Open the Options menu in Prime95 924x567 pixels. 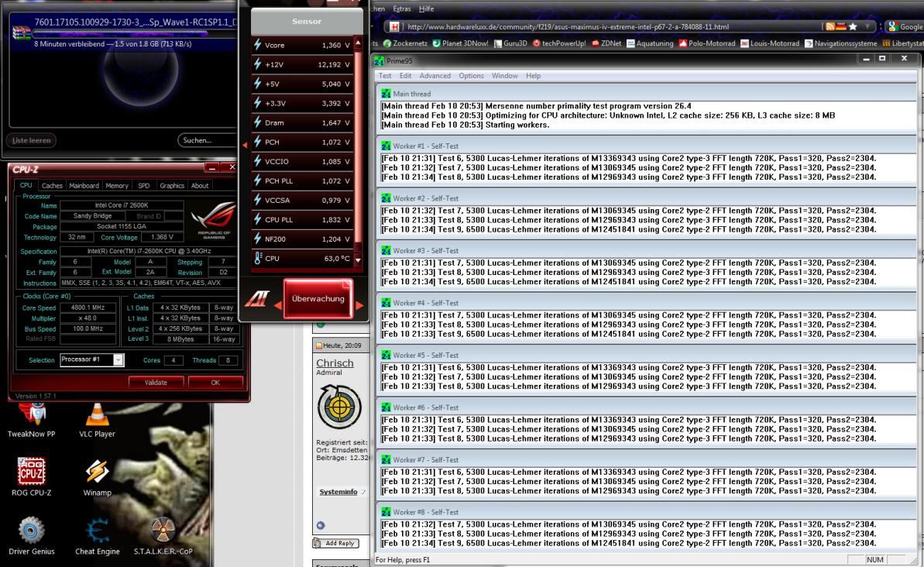[472, 75]
